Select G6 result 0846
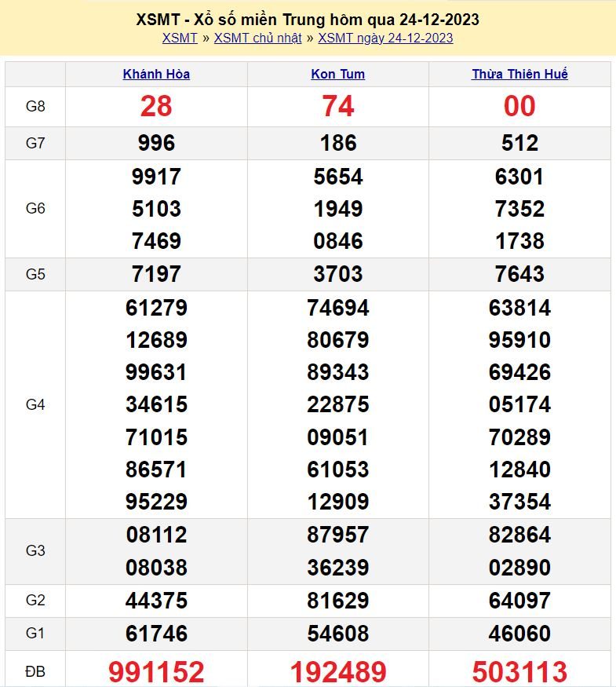This screenshot has height=687, width=616. point(337,241)
